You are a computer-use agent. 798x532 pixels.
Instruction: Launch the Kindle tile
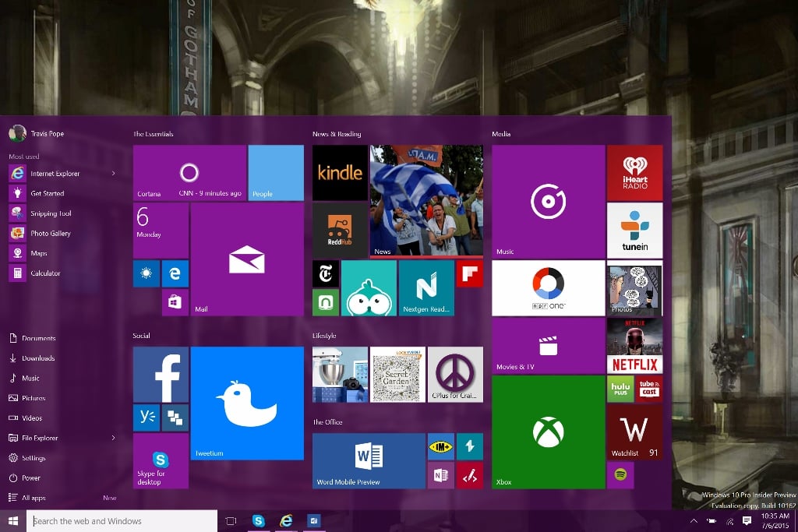(x=340, y=173)
